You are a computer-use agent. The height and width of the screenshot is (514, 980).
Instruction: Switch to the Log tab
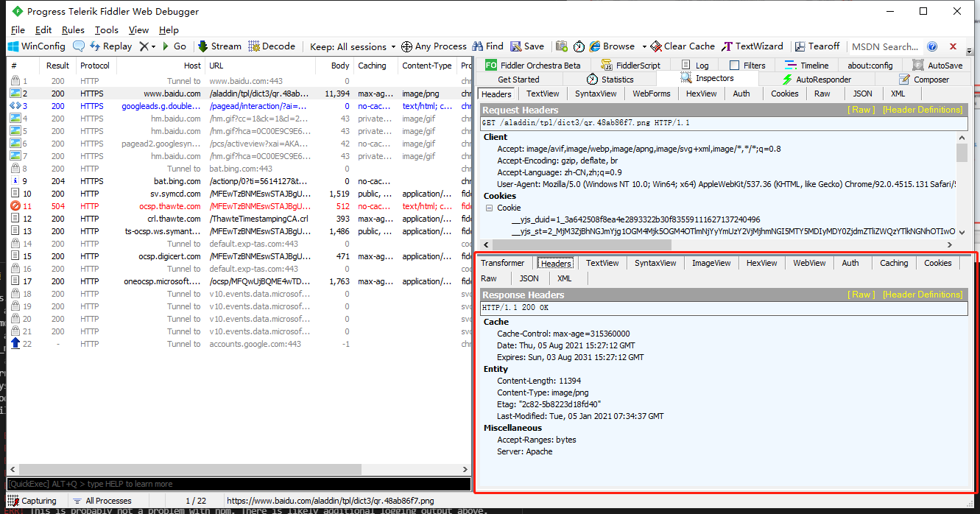[694, 66]
